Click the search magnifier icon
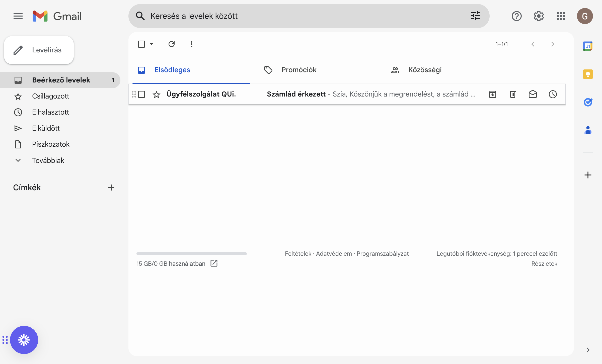 140,16
